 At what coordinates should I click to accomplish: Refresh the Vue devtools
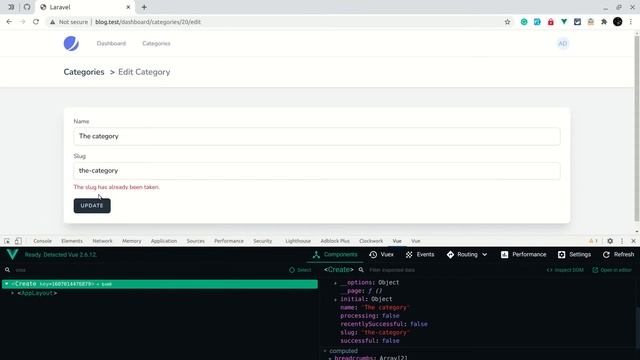click(618, 255)
